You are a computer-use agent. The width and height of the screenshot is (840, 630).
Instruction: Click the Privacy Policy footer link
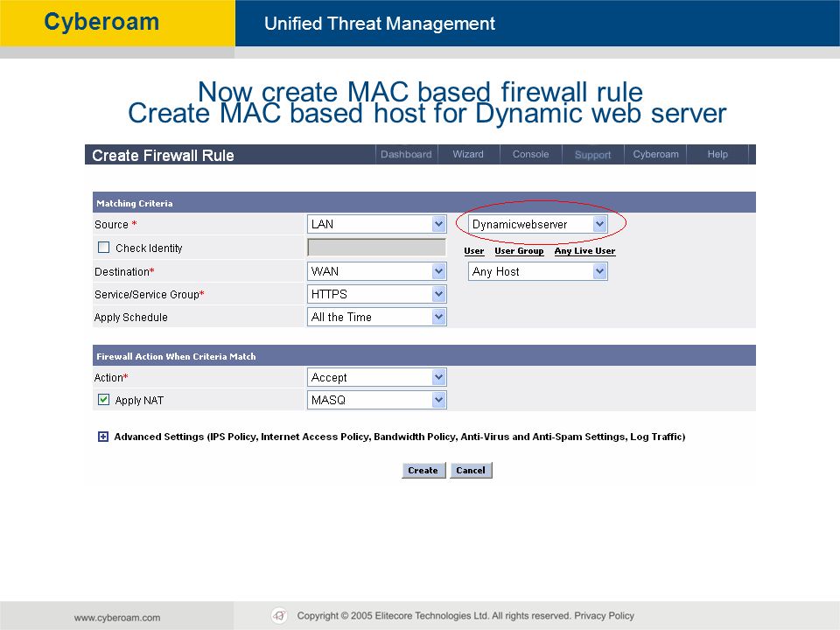[x=605, y=615]
